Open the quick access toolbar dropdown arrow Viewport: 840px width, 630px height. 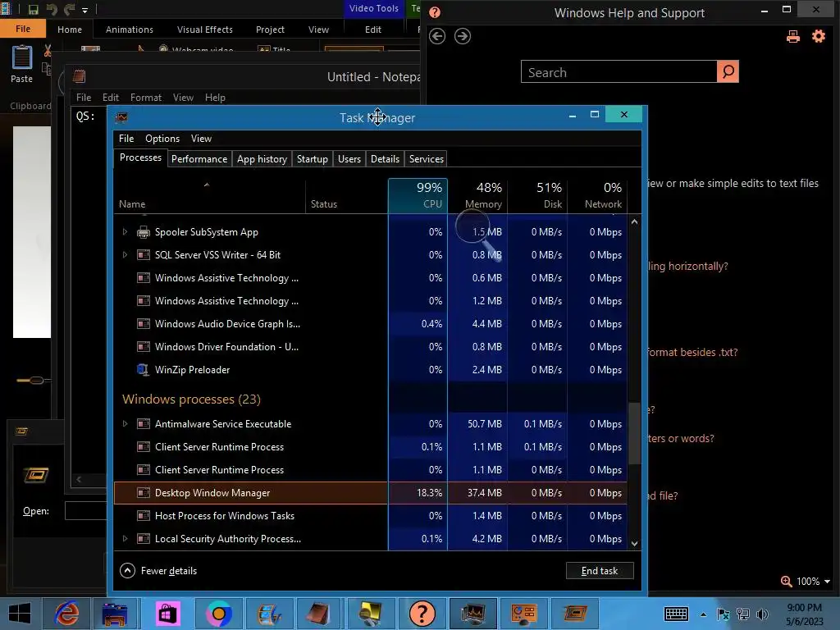(85, 10)
